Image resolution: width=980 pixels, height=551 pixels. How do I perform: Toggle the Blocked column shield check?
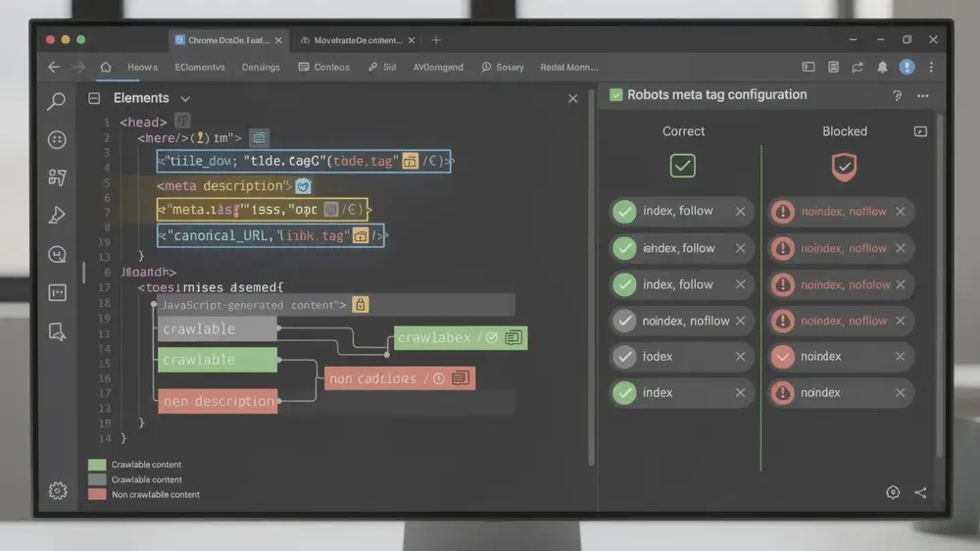point(844,167)
